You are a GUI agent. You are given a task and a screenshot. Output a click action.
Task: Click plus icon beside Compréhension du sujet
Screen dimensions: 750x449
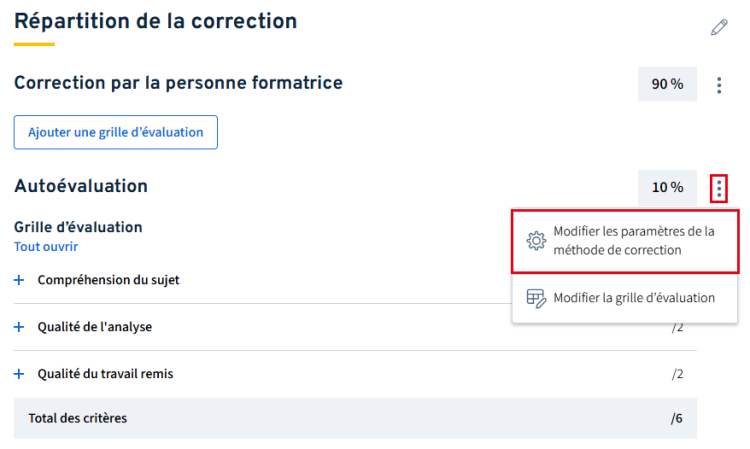tap(19, 280)
